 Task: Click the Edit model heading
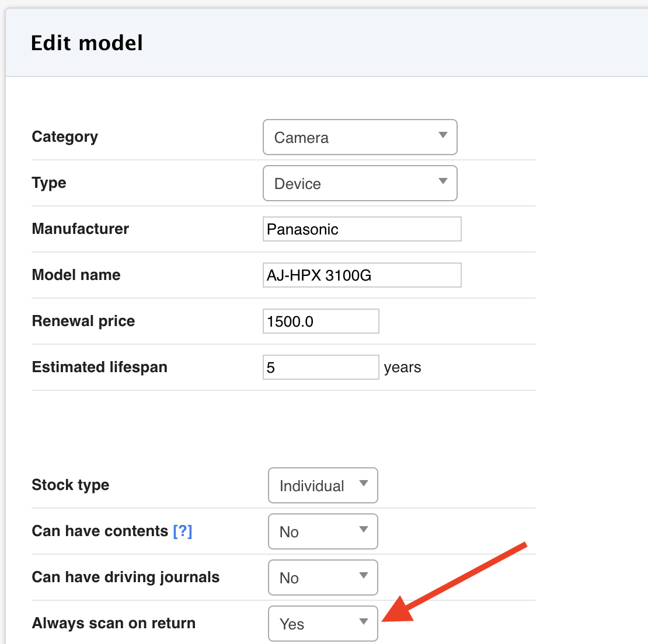(87, 43)
